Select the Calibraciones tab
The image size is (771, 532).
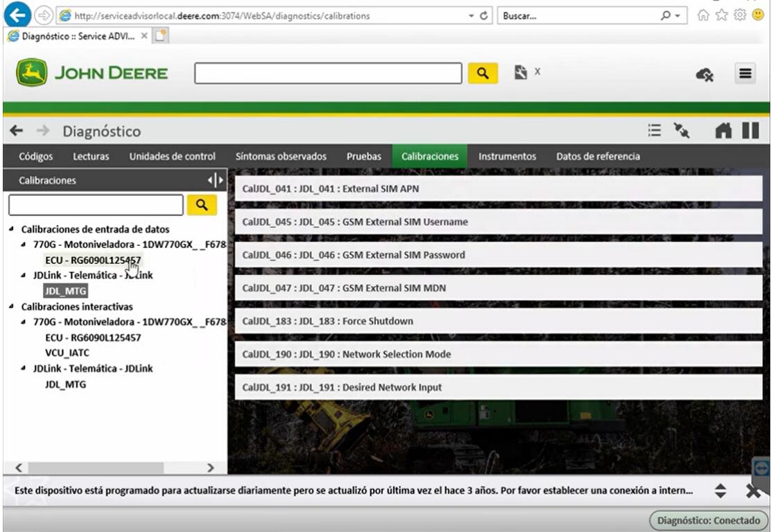pos(430,157)
